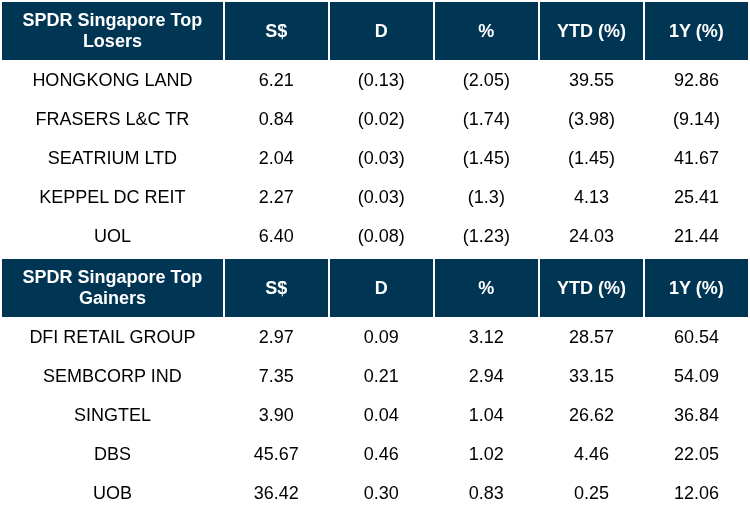Image resolution: width=750 pixels, height=514 pixels.
Task: Select HONGKONG LAND price 6.21
Action: click(x=276, y=80)
